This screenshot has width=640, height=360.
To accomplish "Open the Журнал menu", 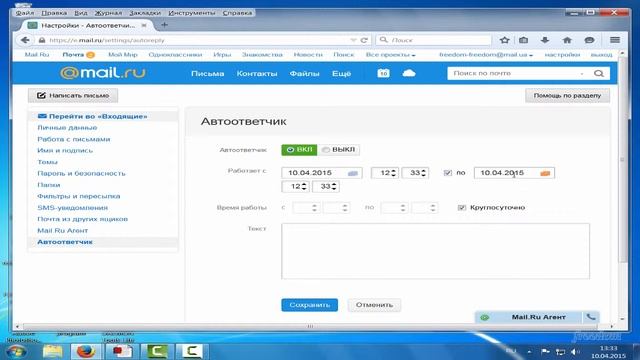I will click(x=108, y=13).
